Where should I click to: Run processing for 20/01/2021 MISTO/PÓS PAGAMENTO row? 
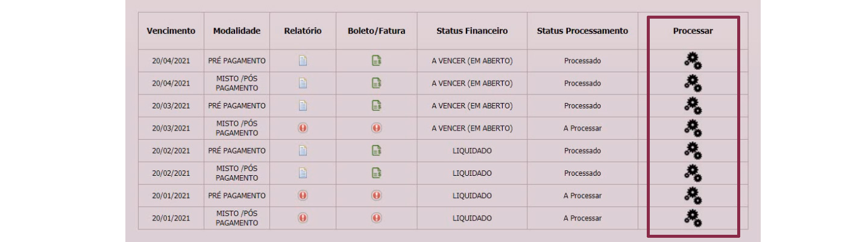point(693,218)
